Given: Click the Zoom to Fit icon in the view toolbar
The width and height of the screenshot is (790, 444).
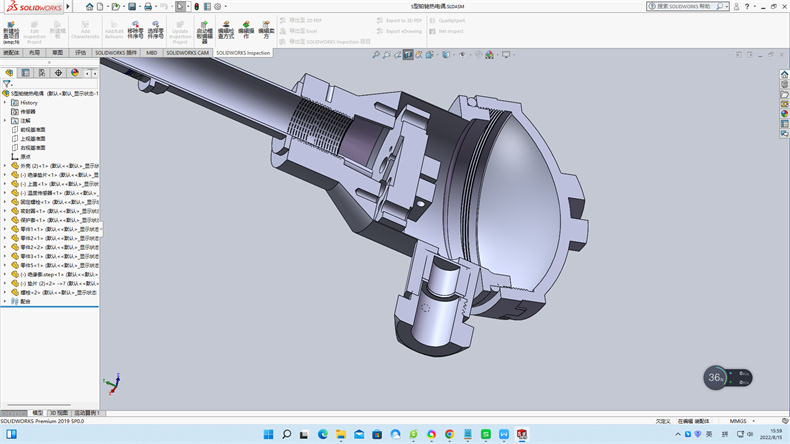Looking at the screenshot, I should (x=375, y=55).
